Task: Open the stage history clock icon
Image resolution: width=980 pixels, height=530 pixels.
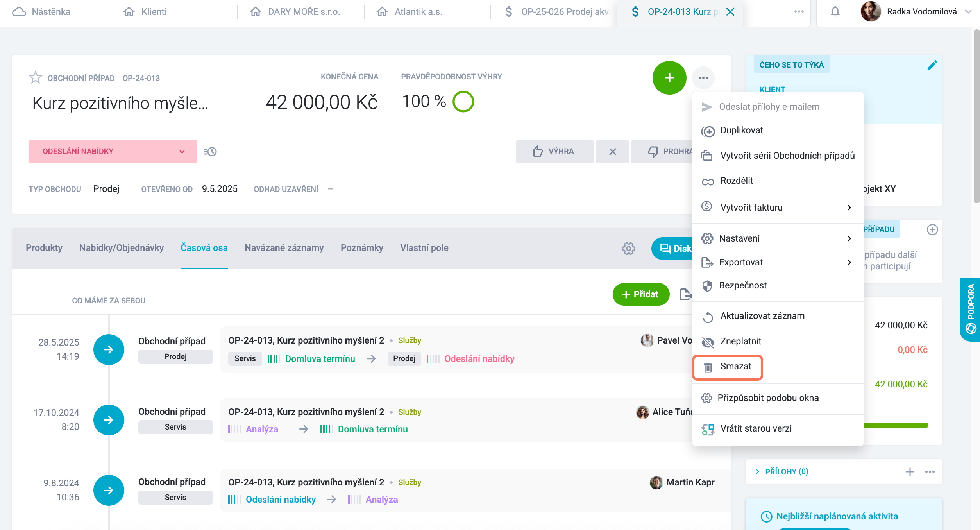Action: click(210, 152)
